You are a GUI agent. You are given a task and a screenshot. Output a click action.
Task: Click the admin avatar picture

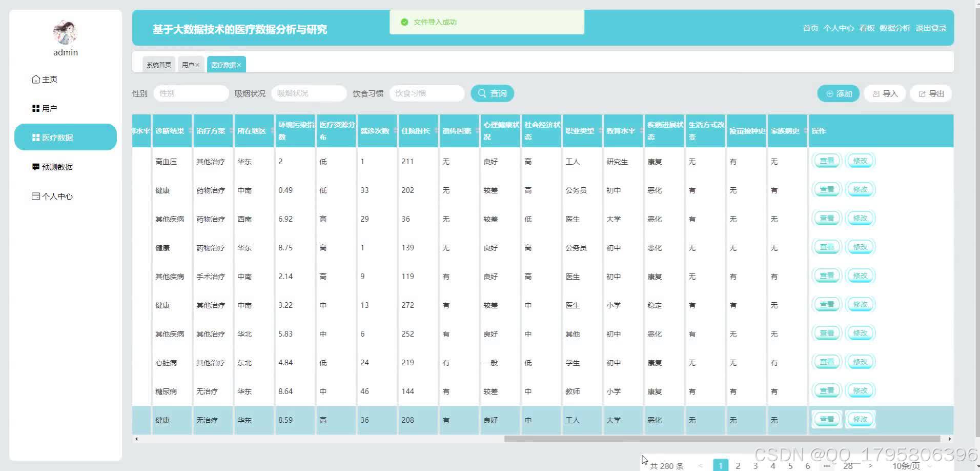coord(65,32)
